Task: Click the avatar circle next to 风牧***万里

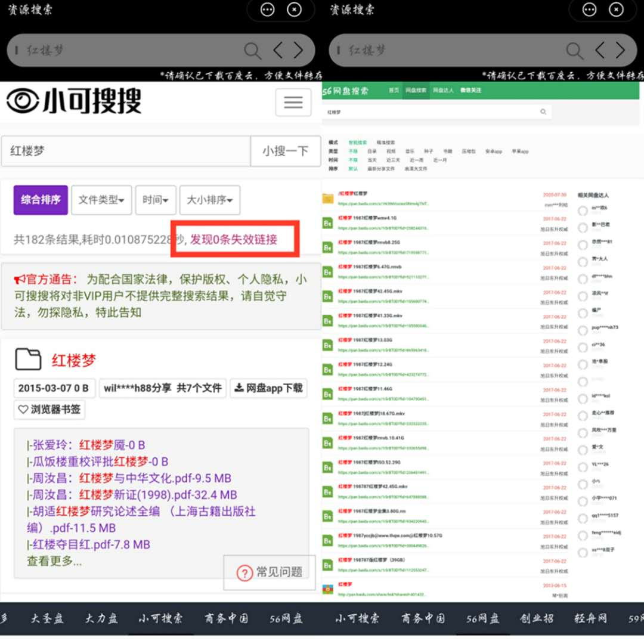Action: [x=583, y=433]
